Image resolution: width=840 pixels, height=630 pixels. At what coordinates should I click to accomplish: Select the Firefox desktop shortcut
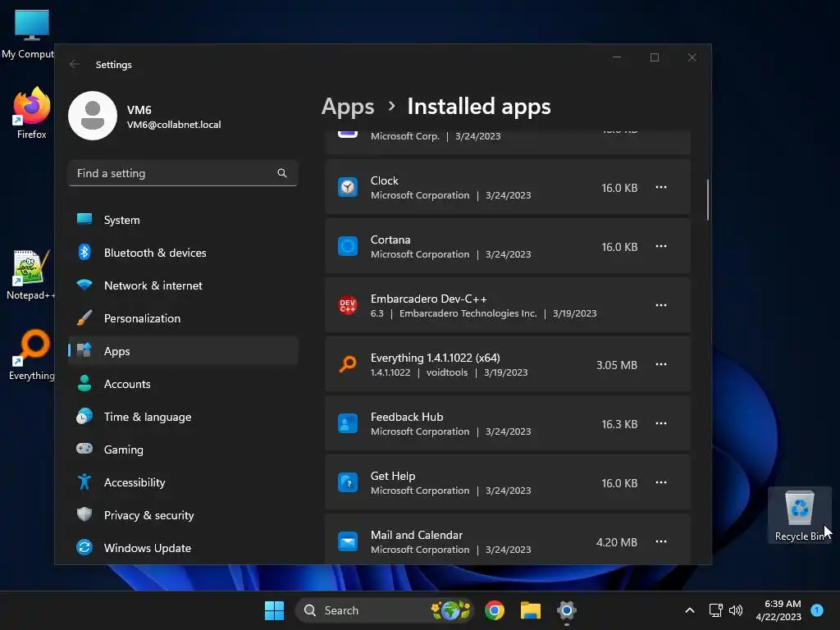click(32, 114)
